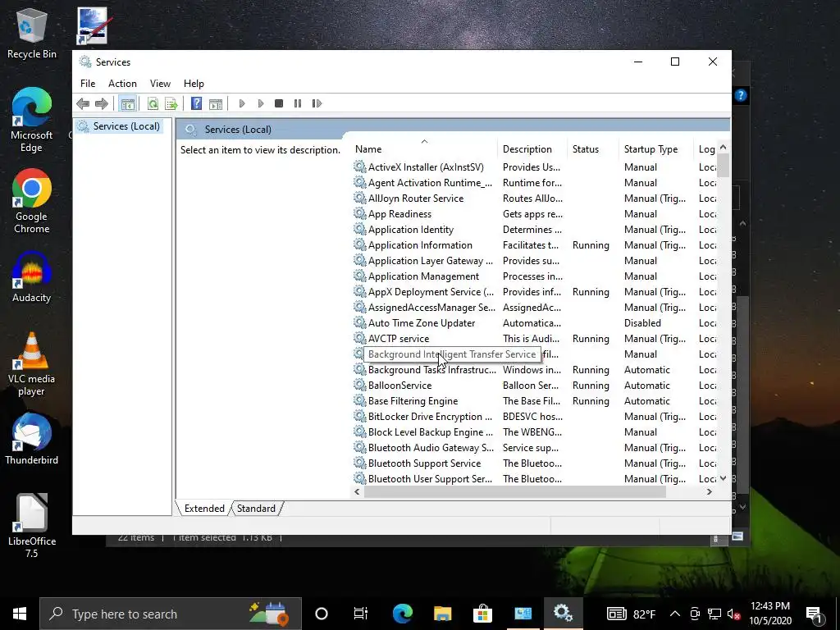Select the Base Filtering Engine service

413,400
